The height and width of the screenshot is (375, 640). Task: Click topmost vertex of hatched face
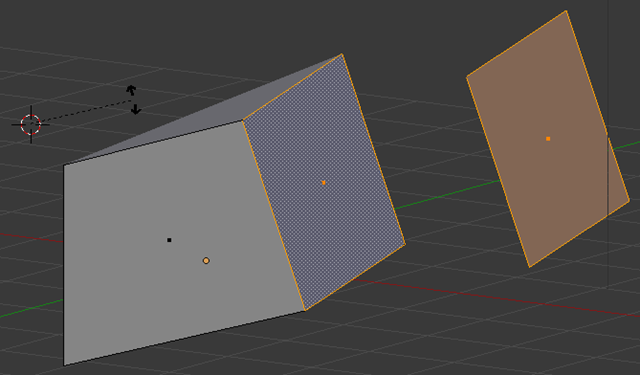tap(342, 54)
